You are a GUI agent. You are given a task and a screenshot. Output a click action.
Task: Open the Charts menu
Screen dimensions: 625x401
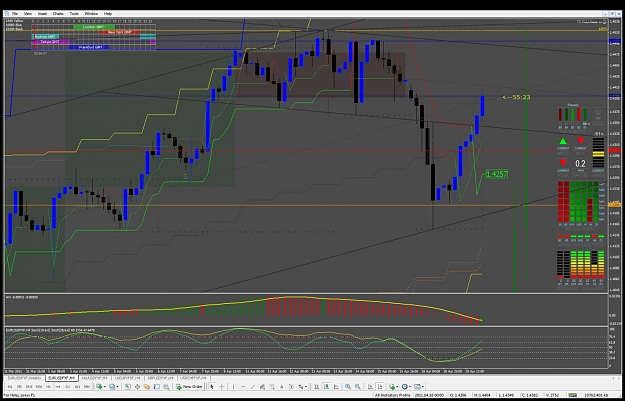[58, 14]
